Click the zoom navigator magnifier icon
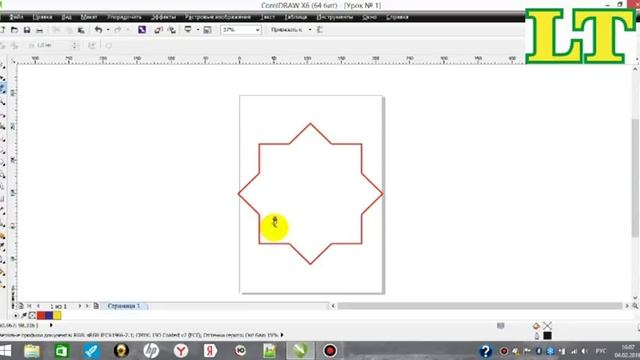640x360 pixels. click(635, 306)
